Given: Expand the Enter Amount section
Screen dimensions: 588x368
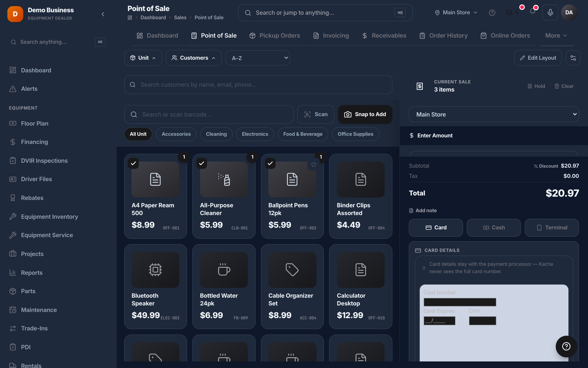Looking at the screenshot, I should 493,136.
